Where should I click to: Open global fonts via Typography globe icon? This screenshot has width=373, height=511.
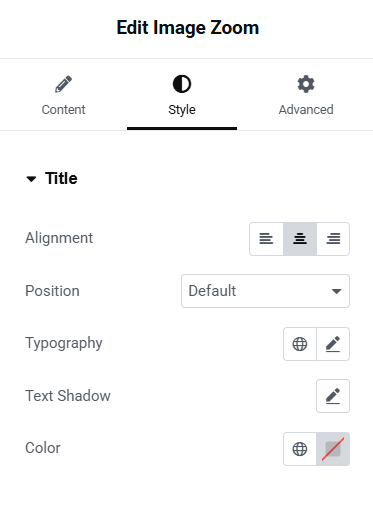(x=300, y=344)
